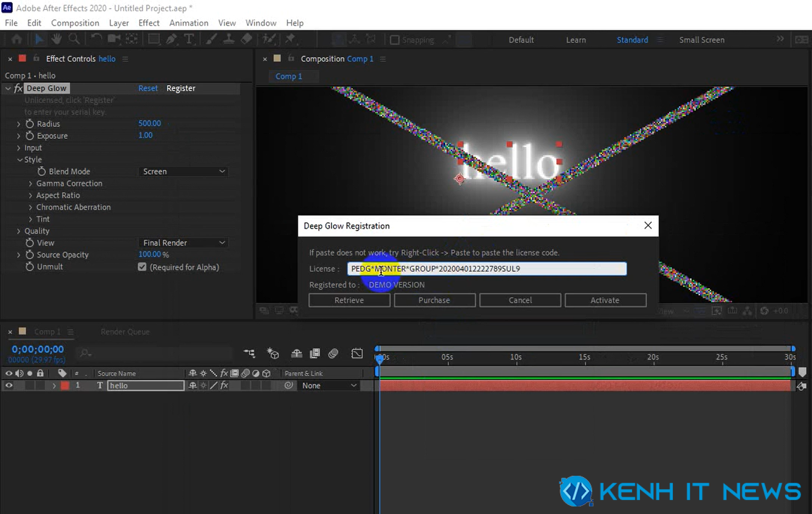
Task: Click the text layer T icon
Action: (100, 386)
